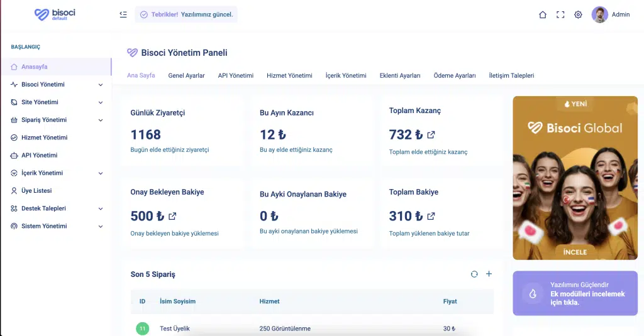Open the external link icon beside 500 ₺
The height and width of the screenshot is (336, 644).
172,216
